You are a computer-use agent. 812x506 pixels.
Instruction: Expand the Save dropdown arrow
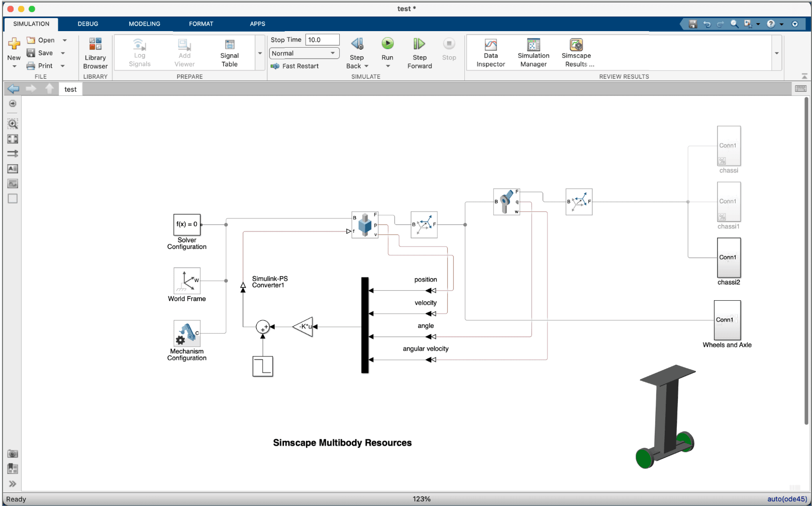pos(63,53)
